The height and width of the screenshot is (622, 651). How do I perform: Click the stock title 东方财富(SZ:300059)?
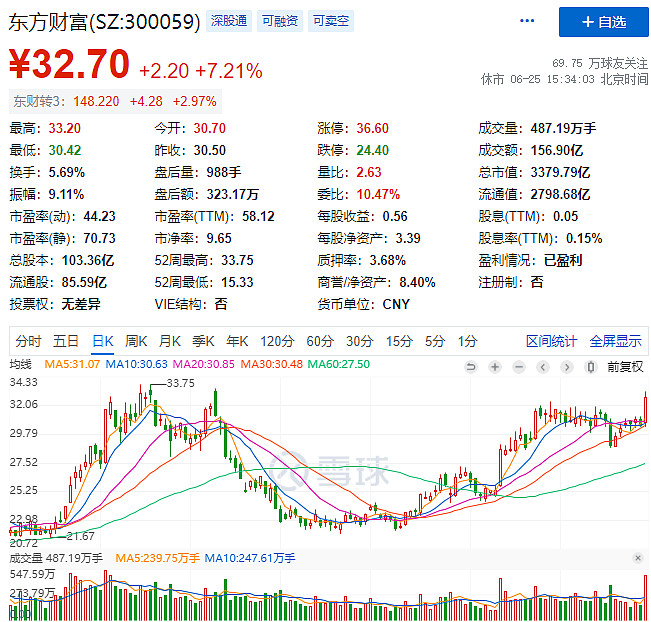(x=105, y=22)
